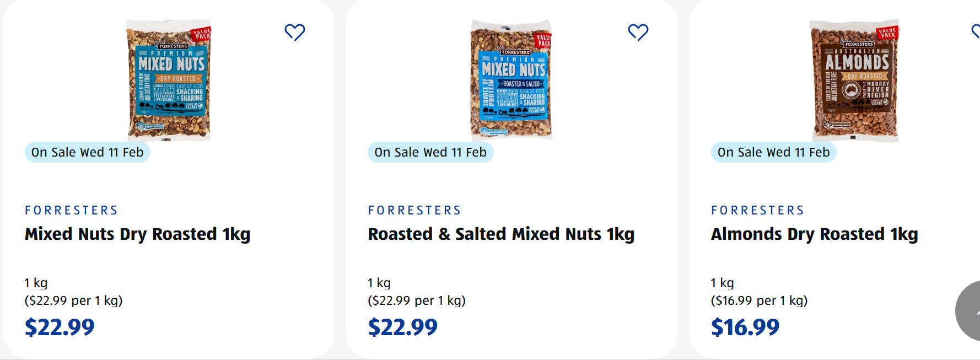The width and height of the screenshot is (980, 360).
Task: Toggle heart on Roasted & Salted Mixed Nuts
Action: click(x=638, y=33)
